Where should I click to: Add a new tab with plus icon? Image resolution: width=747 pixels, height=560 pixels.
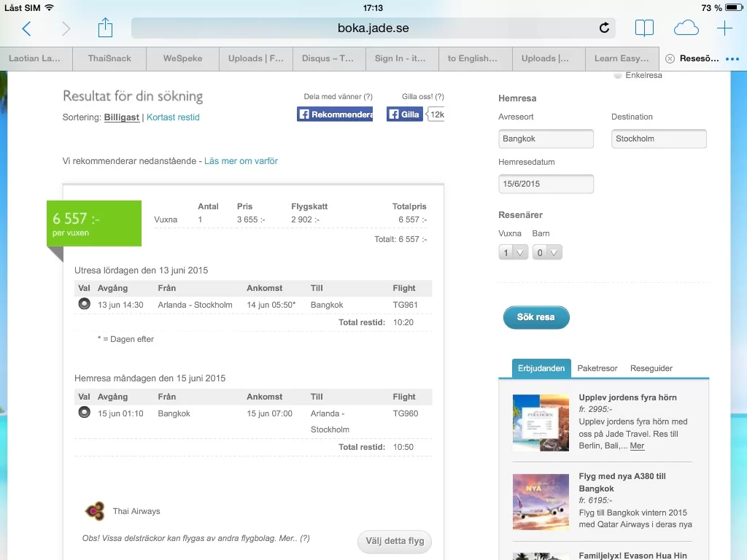[724, 28]
